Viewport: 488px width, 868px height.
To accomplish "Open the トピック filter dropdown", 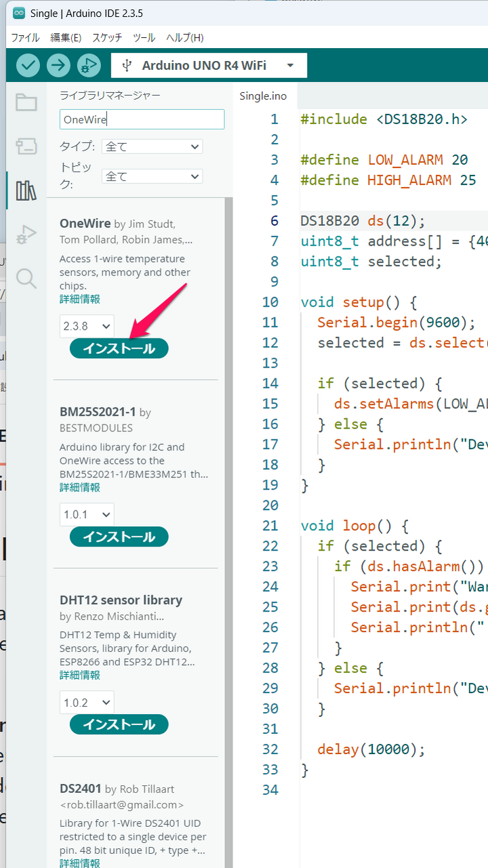I will point(152,176).
